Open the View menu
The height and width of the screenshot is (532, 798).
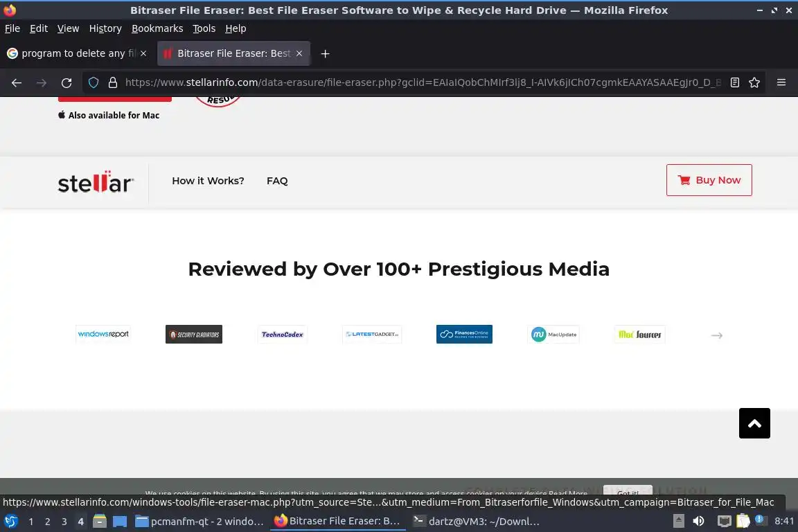[x=68, y=28]
